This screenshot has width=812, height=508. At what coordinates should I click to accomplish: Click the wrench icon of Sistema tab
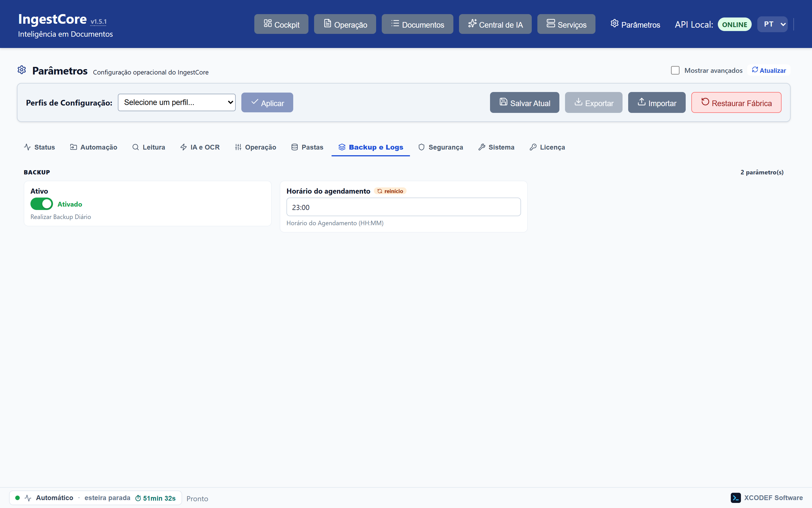pyautogui.click(x=482, y=147)
